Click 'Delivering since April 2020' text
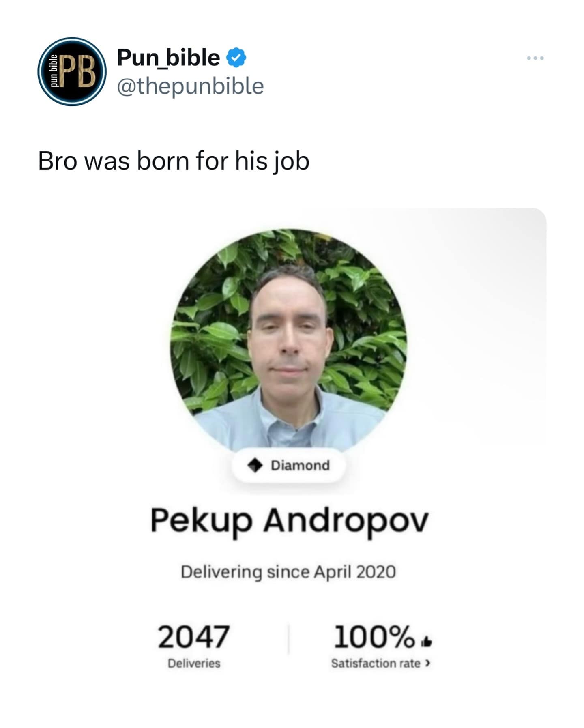 pyautogui.click(x=288, y=572)
